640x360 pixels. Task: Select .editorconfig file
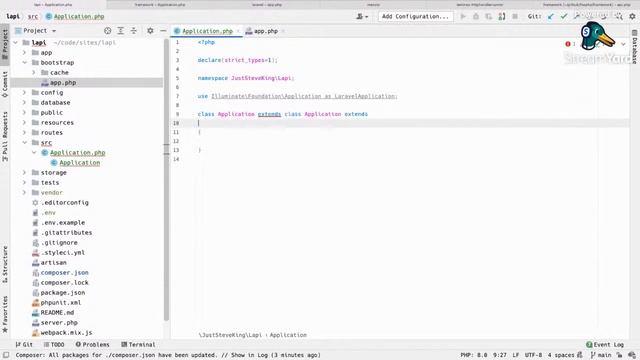64,202
